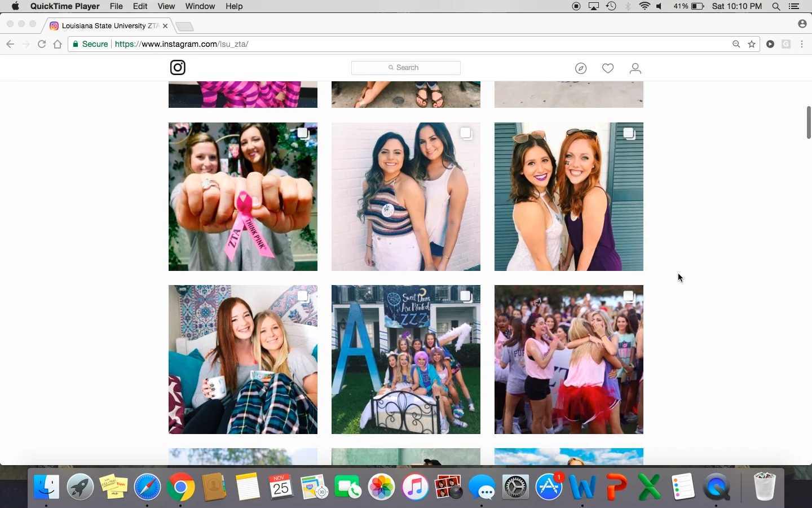Open Photo Booth from the Dock
Viewport: 812px width, 508px height.
pos(449,487)
